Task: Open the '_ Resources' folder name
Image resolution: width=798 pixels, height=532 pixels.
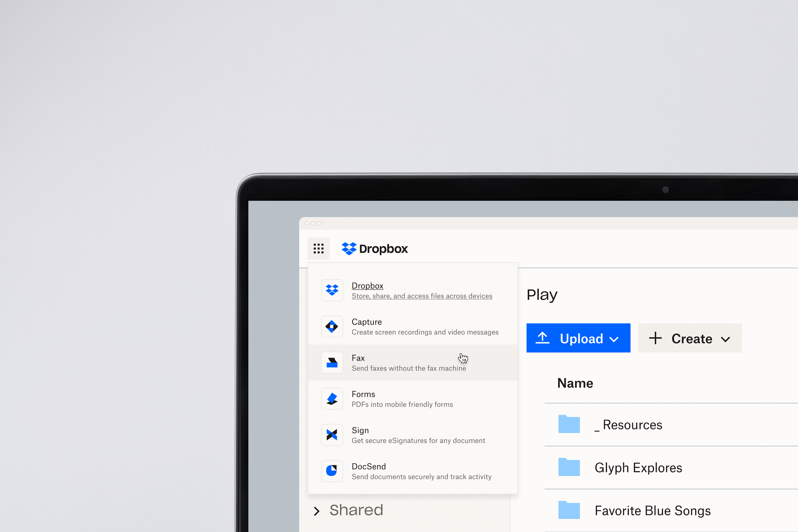Action: coord(628,425)
